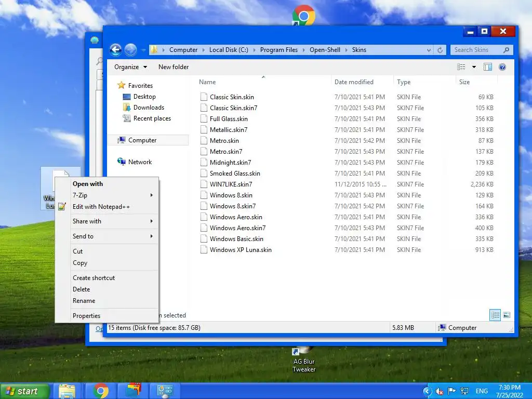Click the Explorer forward arrow button
This screenshot has width=532, height=399.
pos(130,50)
